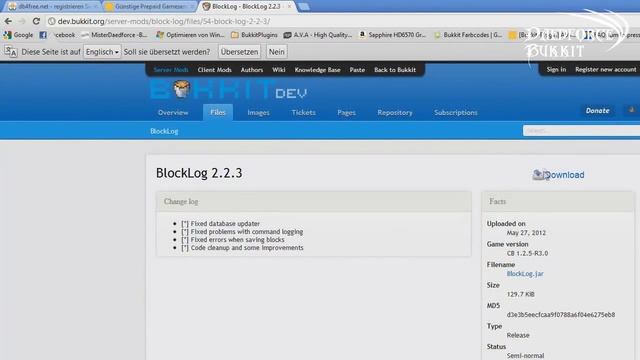Click 'Code cleanup and some improvements' entry

(242, 248)
